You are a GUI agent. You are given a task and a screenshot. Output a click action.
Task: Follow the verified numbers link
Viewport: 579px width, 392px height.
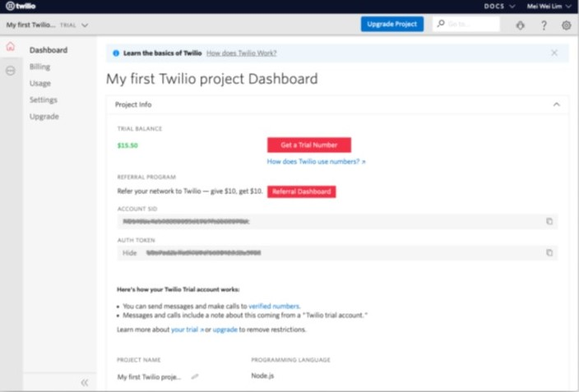(x=274, y=306)
